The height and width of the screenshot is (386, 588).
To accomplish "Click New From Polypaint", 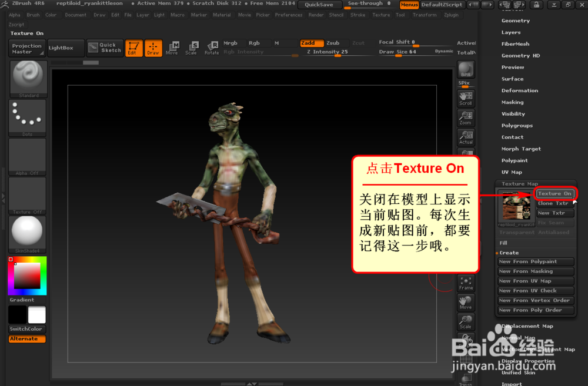I will click(536, 261).
